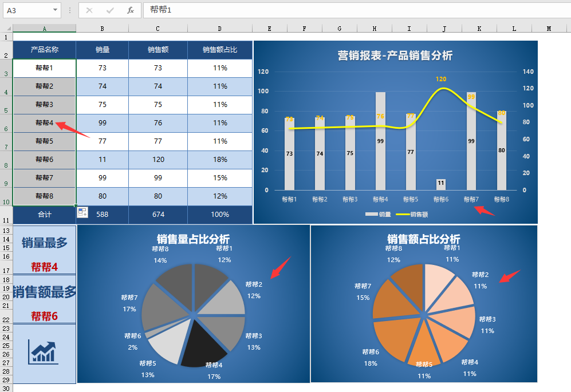Viewport: 571px width, 392px height.
Task: Select column A header
Action: (x=45, y=29)
